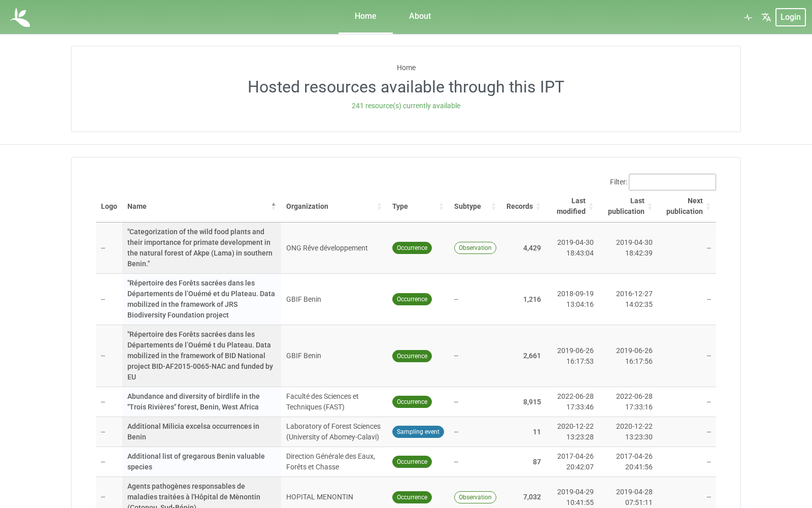Open the language translation icon

(x=766, y=17)
